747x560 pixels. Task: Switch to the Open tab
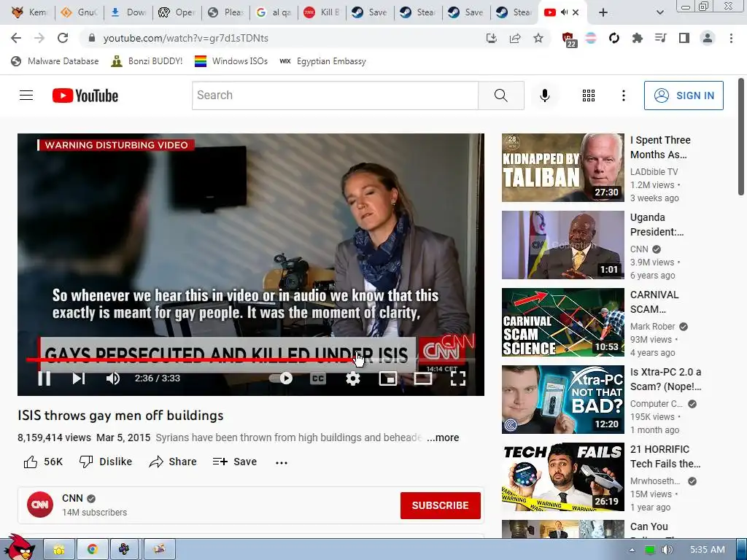pyautogui.click(x=177, y=12)
